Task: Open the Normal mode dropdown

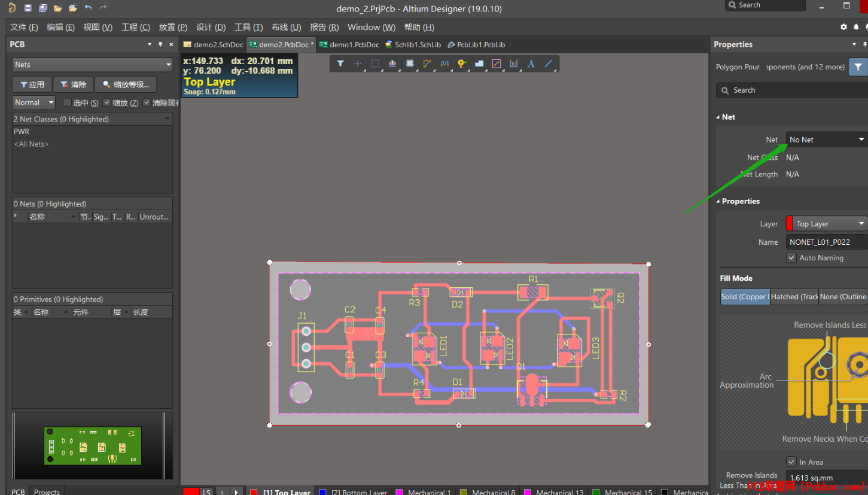Action: (33, 103)
